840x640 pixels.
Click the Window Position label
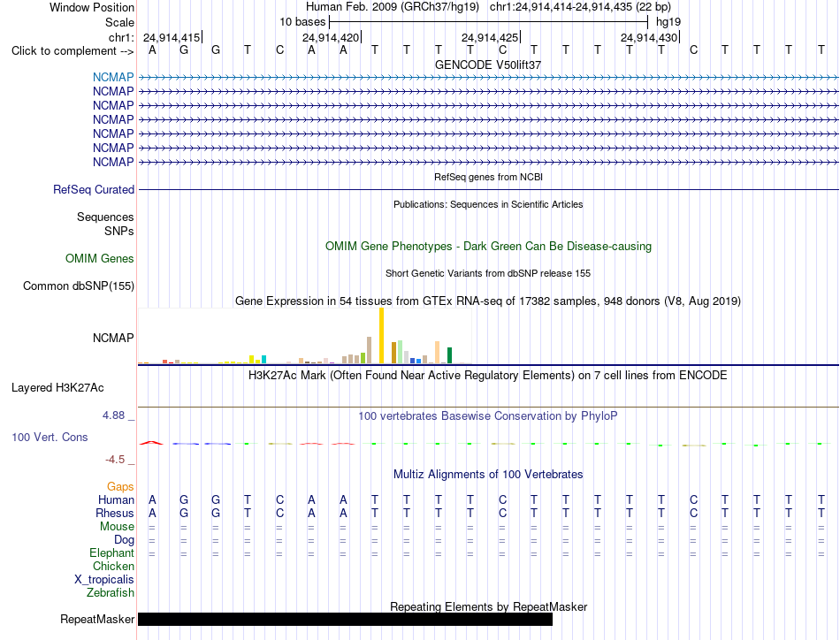pyautogui.click(x=92, y=7)
